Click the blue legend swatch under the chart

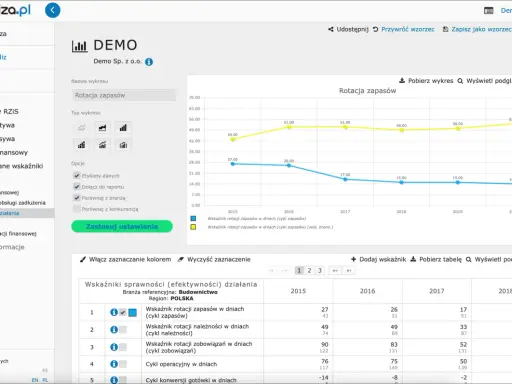(193, 219)
